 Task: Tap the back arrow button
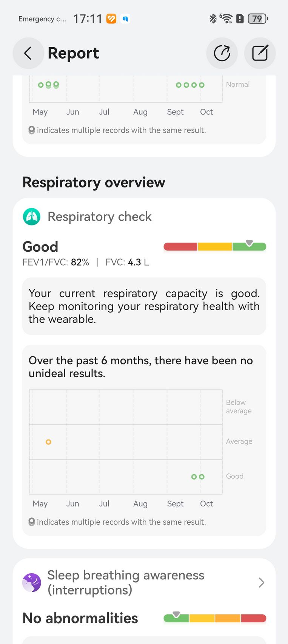tap(28, 53)
